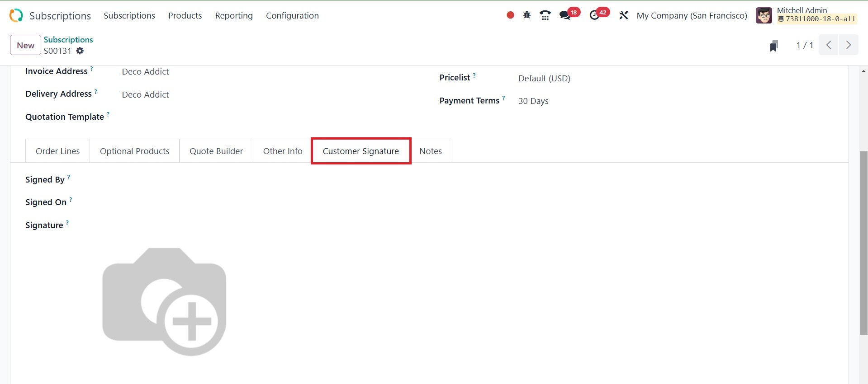Go to the previous record arrow
The height and width of the screenshot is (384, 868).
pos(829,45)
